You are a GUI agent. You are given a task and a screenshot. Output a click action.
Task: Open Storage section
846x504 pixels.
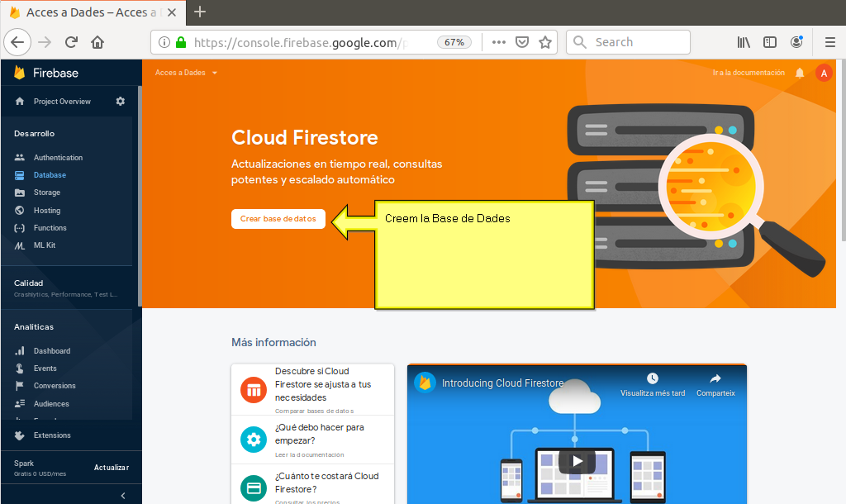[46, 193]
